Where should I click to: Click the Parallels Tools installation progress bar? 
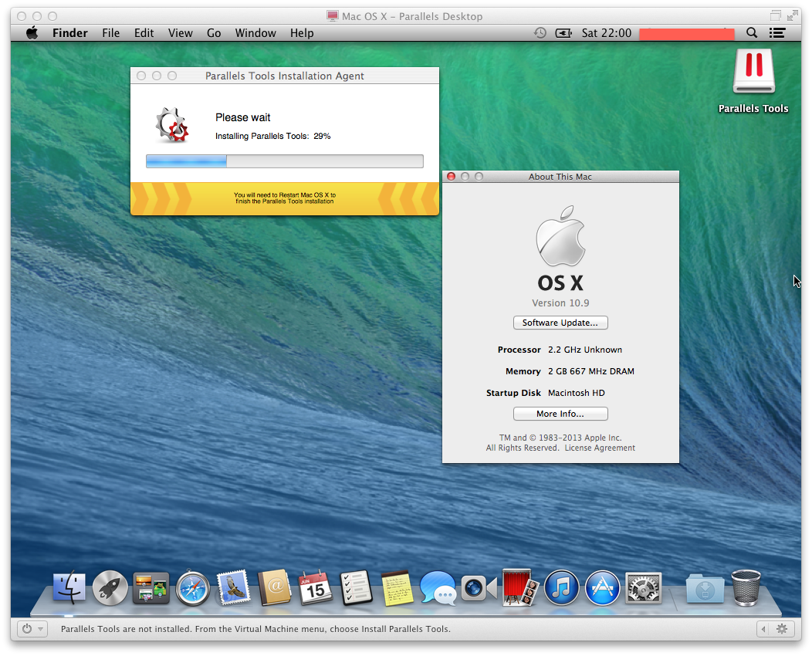coord(285,161)
